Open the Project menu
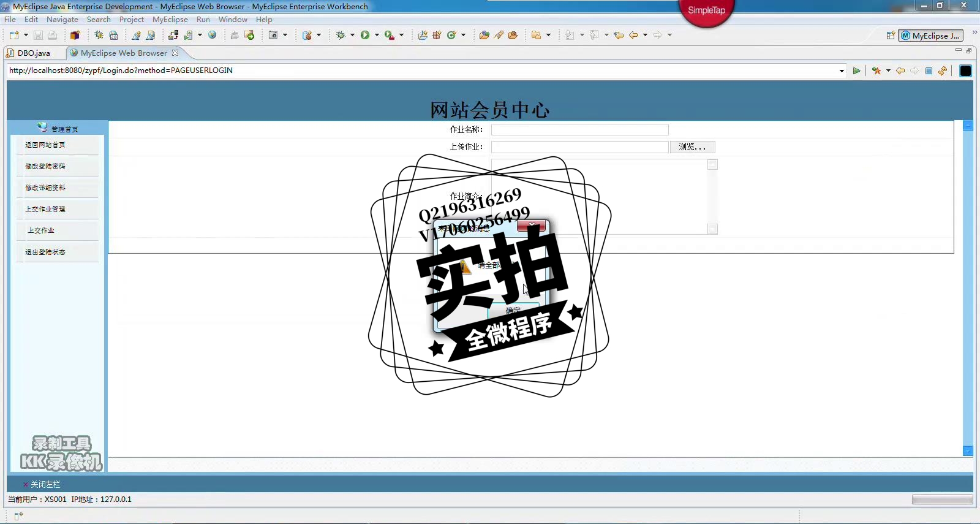This screenshot has height=524, width=980. coord(132,20)
